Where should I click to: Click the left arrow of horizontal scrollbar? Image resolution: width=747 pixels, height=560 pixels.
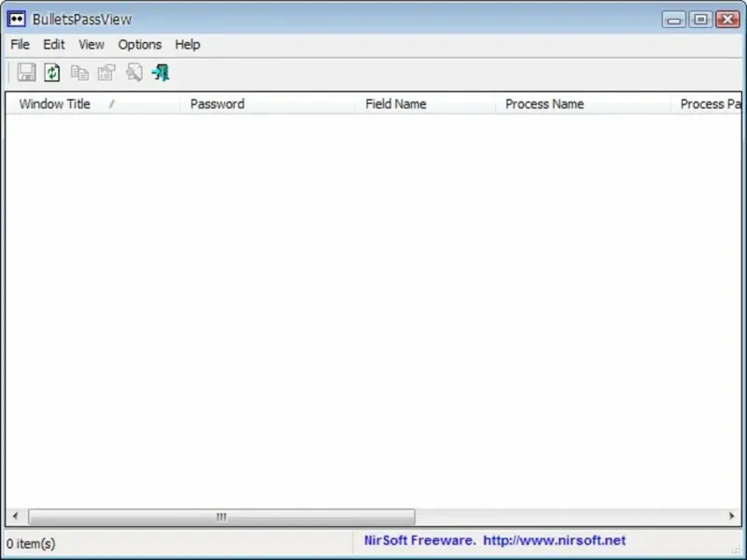tap(15, 516)
